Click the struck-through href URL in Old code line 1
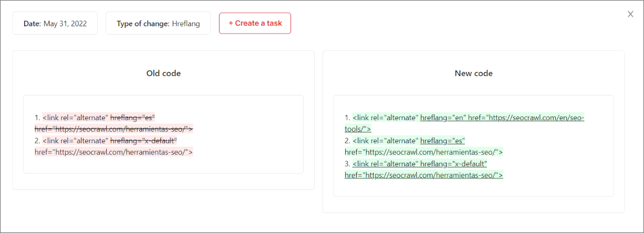This screenshot has height=233, width=644. point(113,129)
